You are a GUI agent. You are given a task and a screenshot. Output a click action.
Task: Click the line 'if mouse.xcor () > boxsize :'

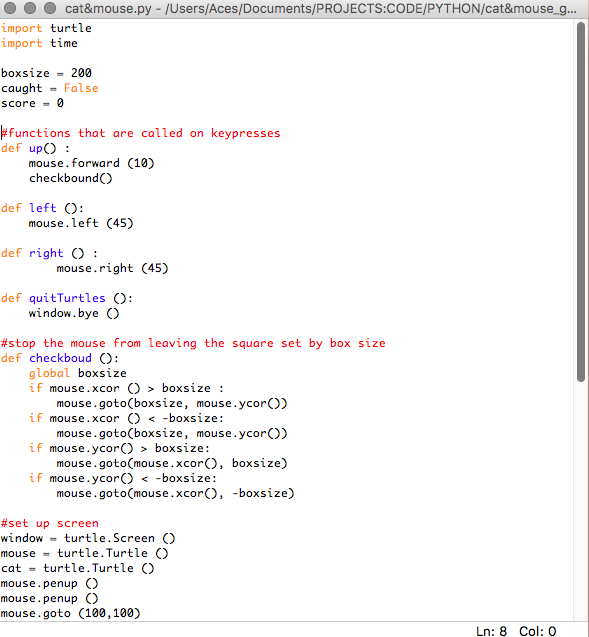coord(126,388)
